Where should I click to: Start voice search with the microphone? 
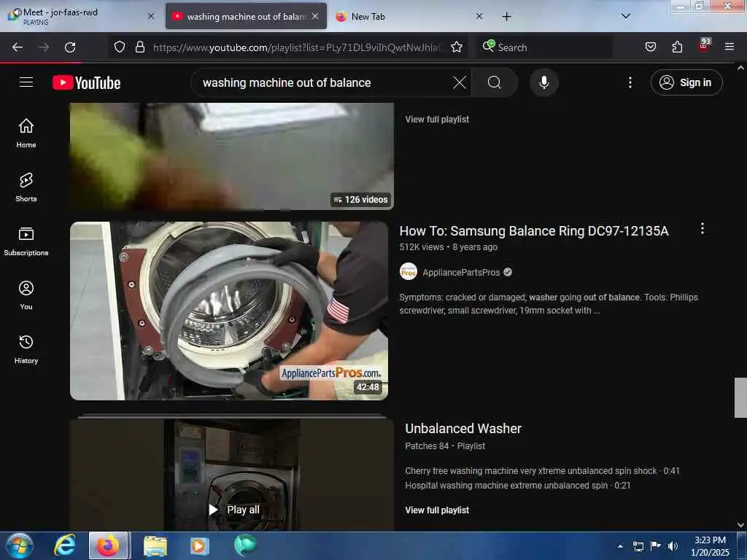[543, 82]
